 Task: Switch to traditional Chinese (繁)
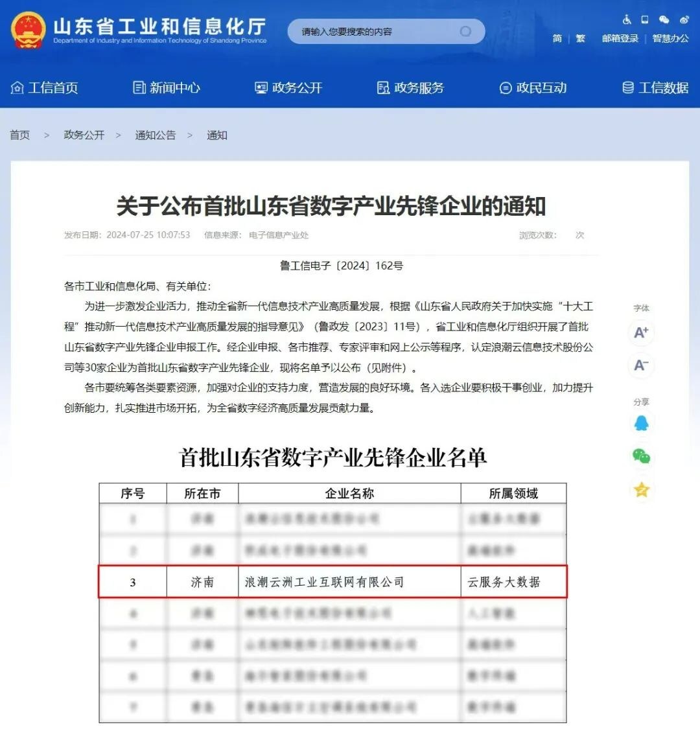pyautogui.click(x=580, y=39)
